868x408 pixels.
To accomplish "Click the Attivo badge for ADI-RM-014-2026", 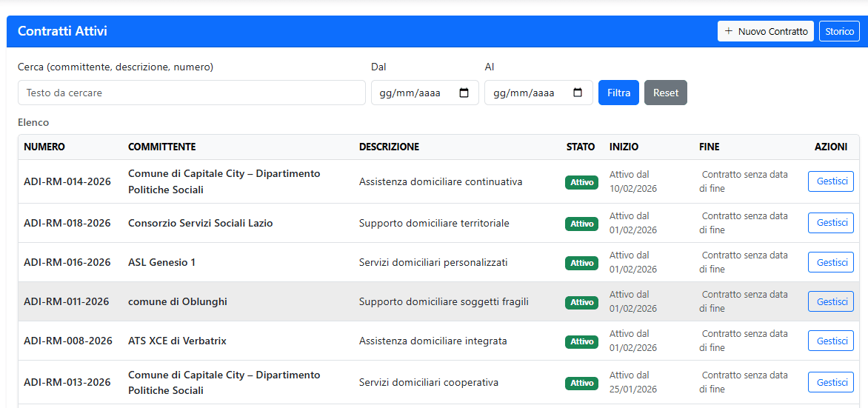I will coord(581,182).
